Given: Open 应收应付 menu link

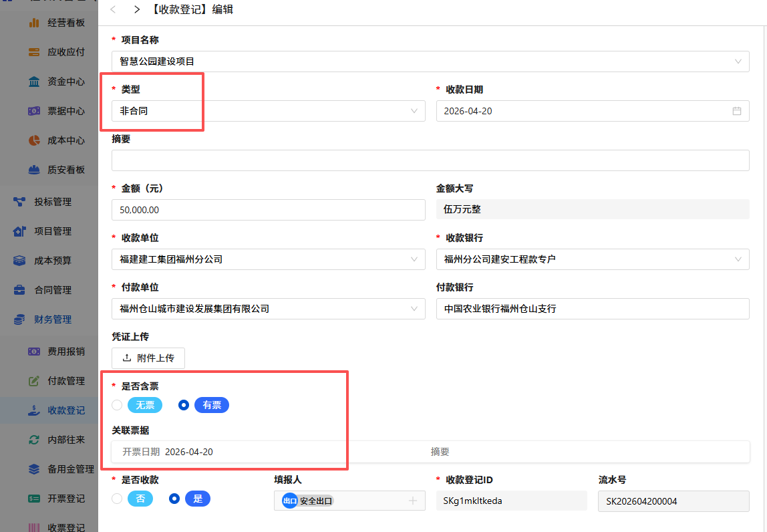Looking at the screenshot, I should (x=66, y=52).
